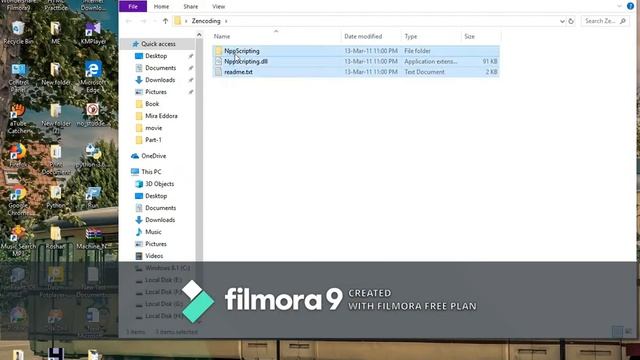640x360 pixels.
Task: Open Documents under This PC
Action: pyautogui.click(x=160, y=208)
